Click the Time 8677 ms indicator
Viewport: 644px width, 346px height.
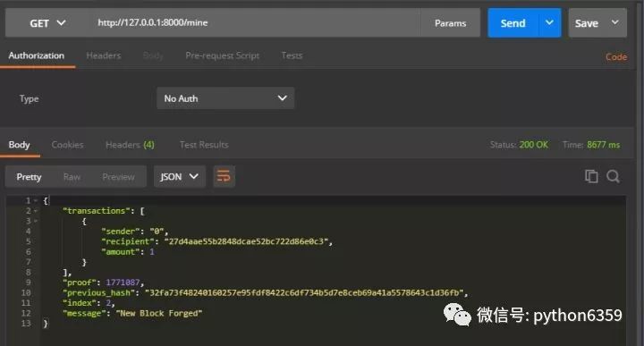pyautogui.click(x=591, y=145)
